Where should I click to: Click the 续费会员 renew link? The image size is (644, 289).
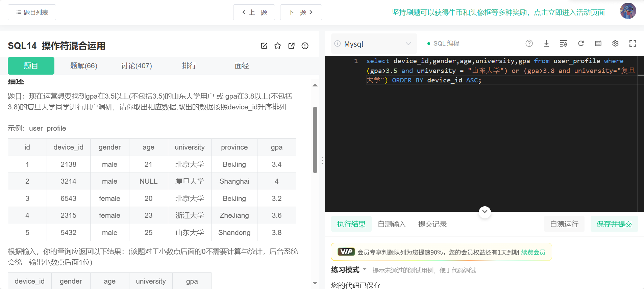(533, 252)
